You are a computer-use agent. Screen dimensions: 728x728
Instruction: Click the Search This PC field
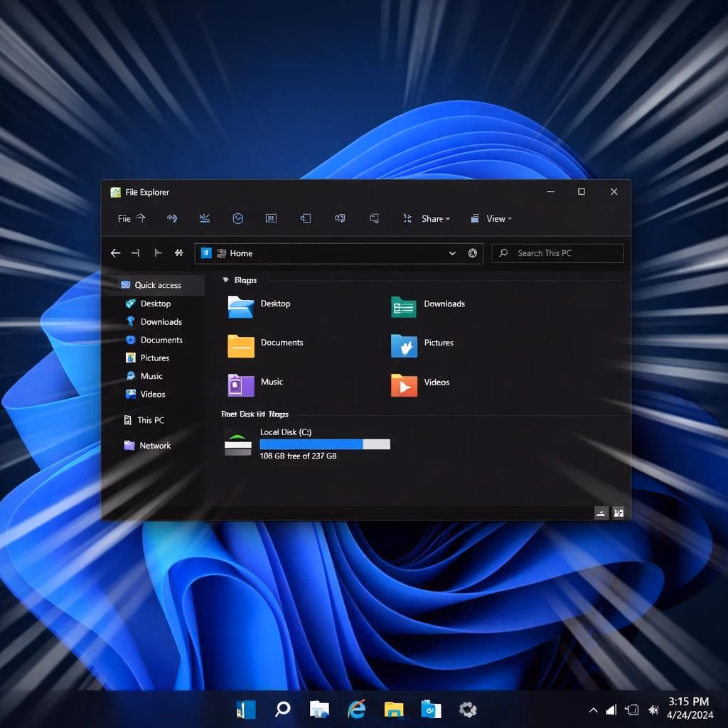click(557, 254)
